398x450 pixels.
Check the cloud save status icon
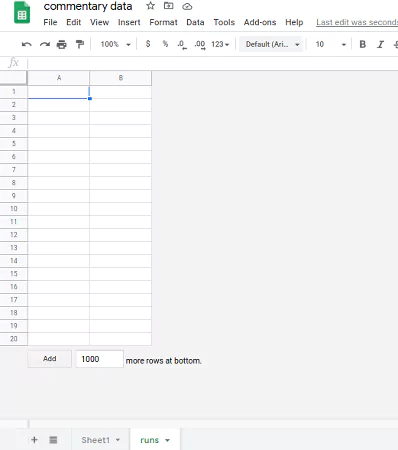tap(187, 6)
